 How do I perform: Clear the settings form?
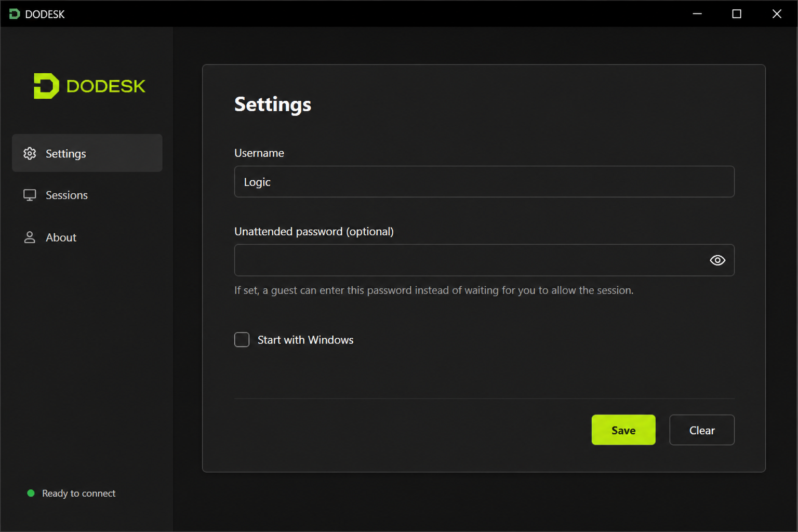click(702, 430)
